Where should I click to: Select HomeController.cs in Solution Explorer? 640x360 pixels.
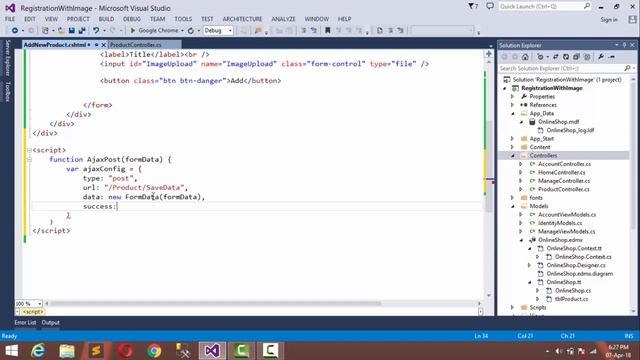[561, 172]
